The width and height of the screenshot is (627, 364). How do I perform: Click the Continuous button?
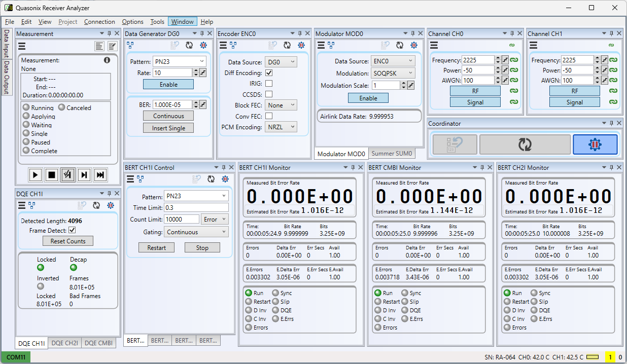[x=169, y=116]
